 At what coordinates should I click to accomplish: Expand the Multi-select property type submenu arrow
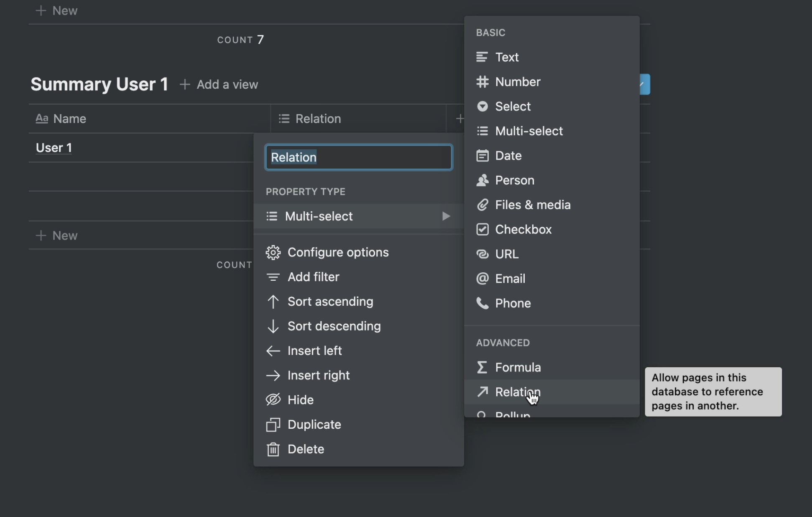click(446, 216)
